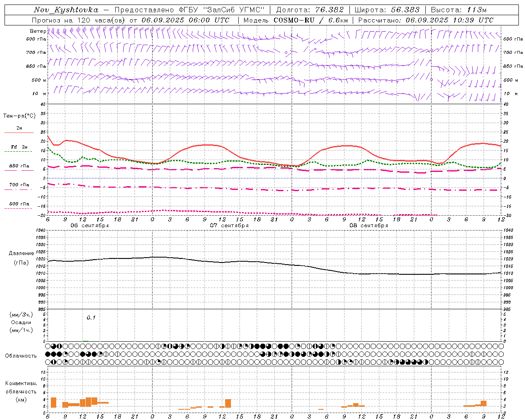Viewport: 525px width, 420px height.
Task: Click the Давление panel label
Action: [x=21, y=253]
